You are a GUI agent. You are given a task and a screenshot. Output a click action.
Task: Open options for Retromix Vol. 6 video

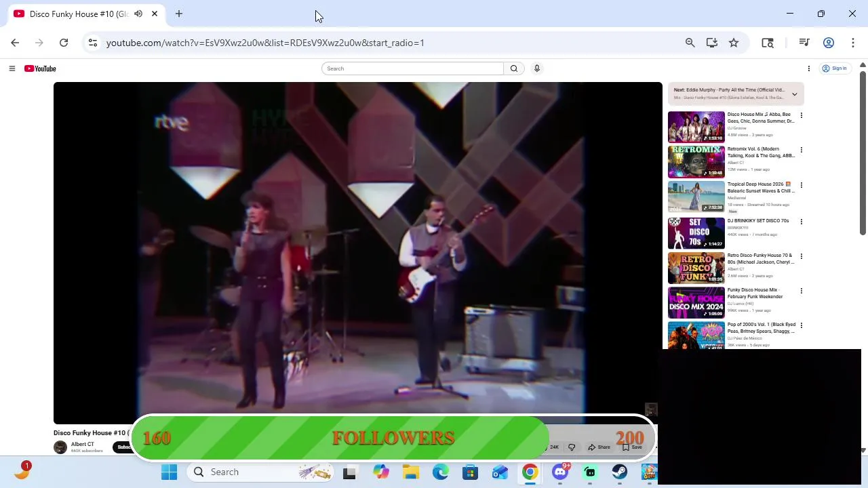tap(801, 150)
